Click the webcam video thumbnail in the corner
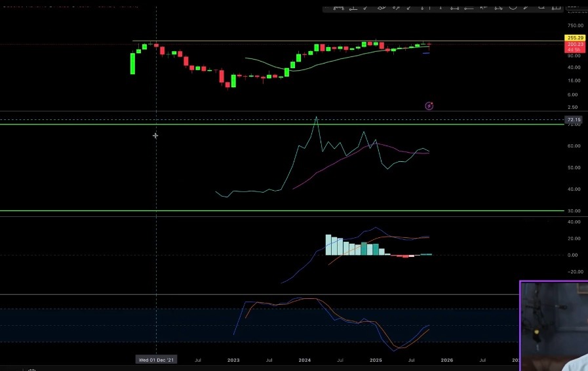Image resolution: width=588 pixels, height=371 pixels. click(553, 326)
